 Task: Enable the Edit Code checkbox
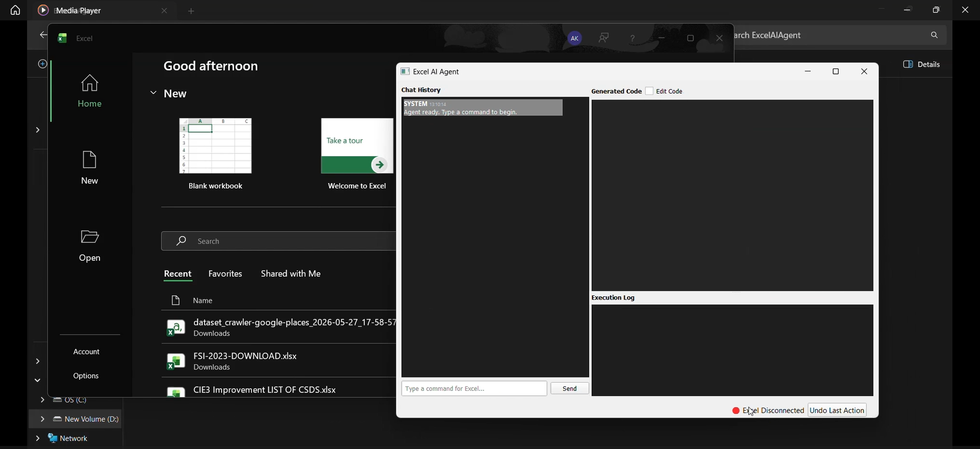pos(650,91)
